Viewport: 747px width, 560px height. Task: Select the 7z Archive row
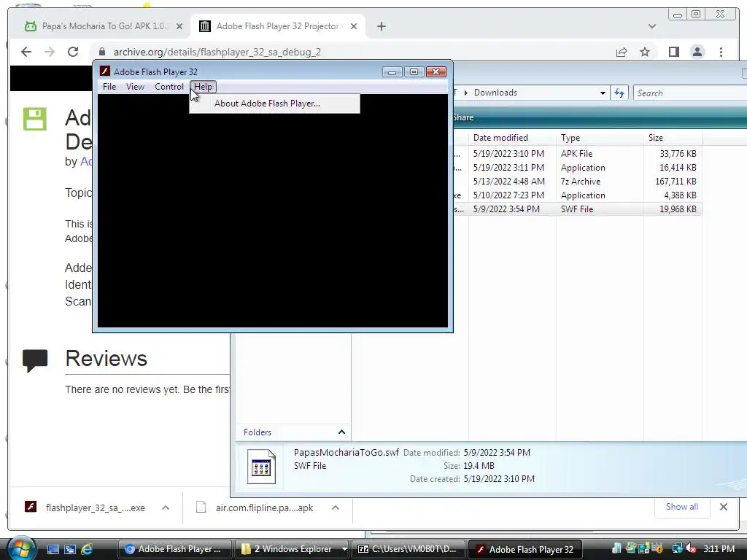[x=577, y=182]
